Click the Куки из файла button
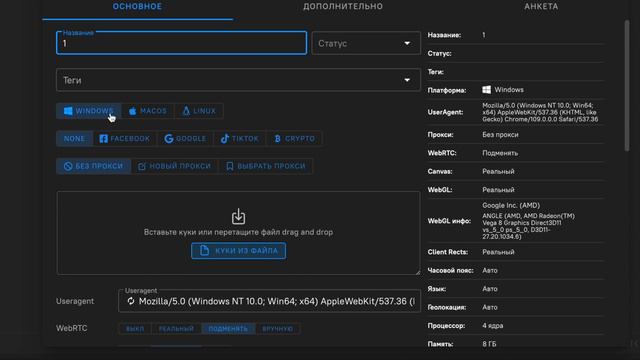Image resolution: width=640 pixels, height=360 pixels. 238,251
